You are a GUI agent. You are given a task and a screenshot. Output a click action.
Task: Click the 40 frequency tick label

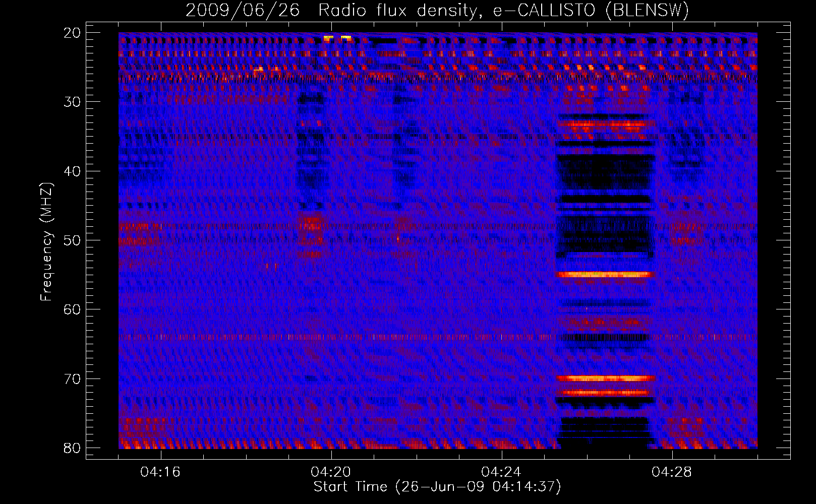click(x=73, y=171)
